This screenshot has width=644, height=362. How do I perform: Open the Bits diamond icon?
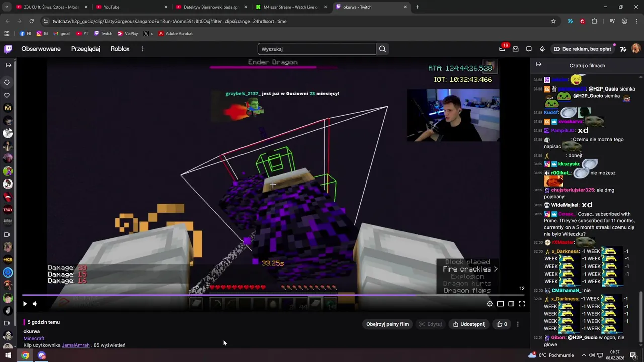[x=542, y=49]
